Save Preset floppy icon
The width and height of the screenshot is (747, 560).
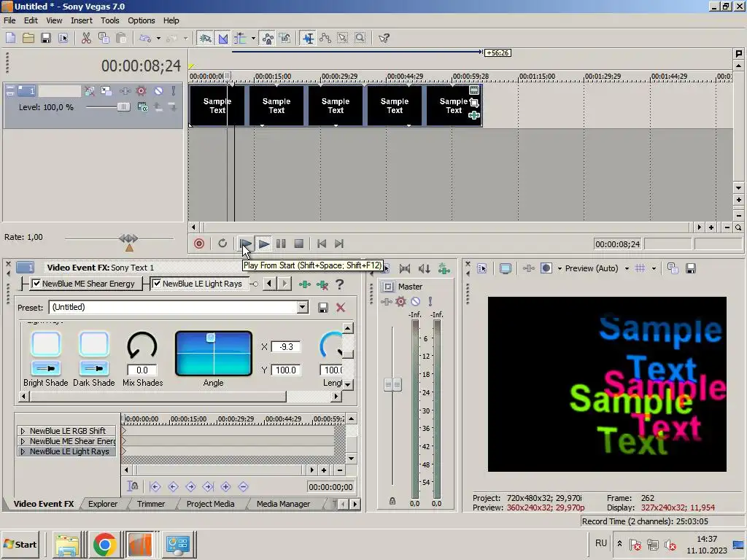point(322,308)
